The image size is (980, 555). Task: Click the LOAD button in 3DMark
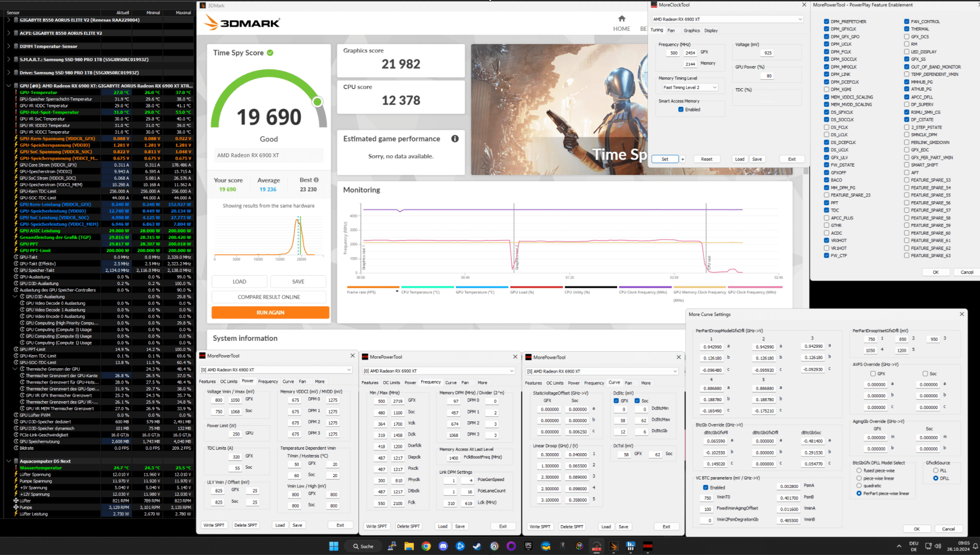(x=239, y=281)
